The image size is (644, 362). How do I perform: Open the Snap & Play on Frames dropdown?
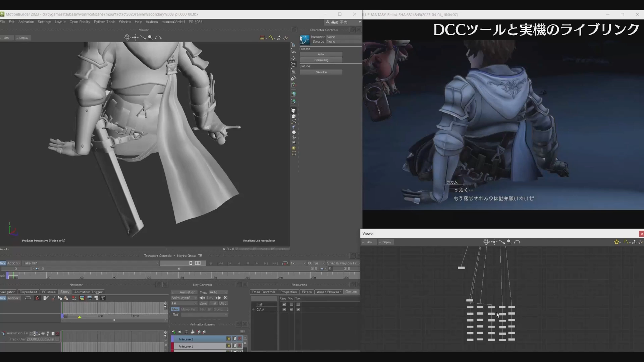pos(343,263)
